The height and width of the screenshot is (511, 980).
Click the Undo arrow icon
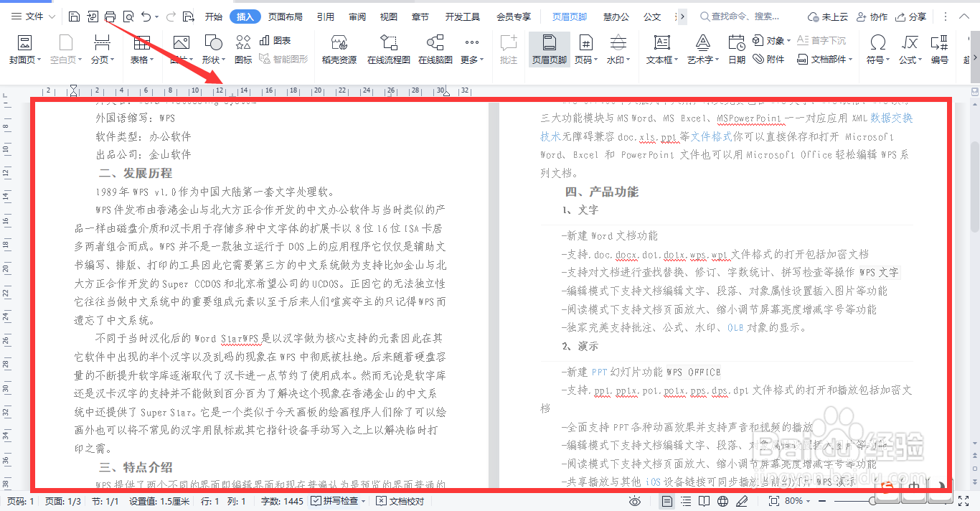click(x=146, y=17)
